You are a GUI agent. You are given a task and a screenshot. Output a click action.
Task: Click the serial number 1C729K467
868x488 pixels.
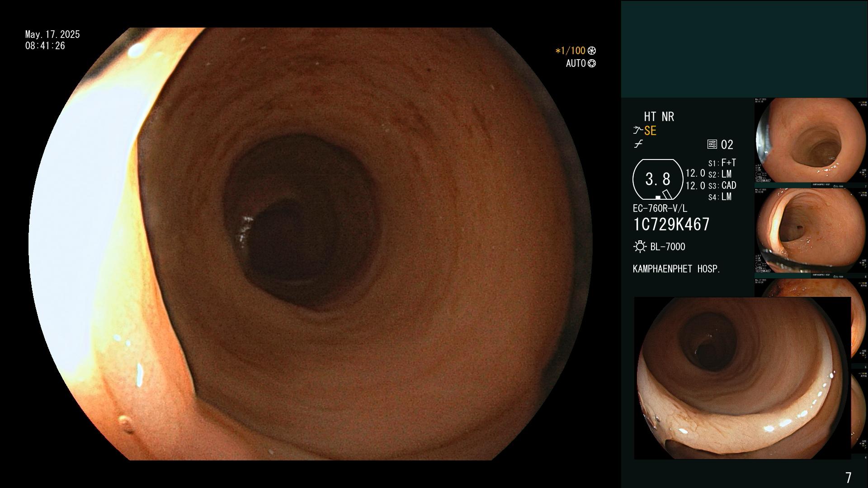click(x=671, y=225)
